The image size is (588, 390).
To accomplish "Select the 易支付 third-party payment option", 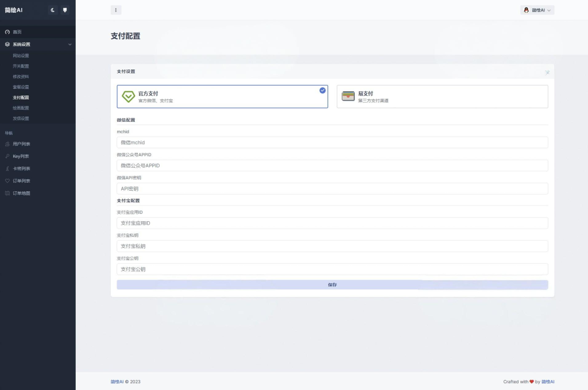I will [442, 96].
